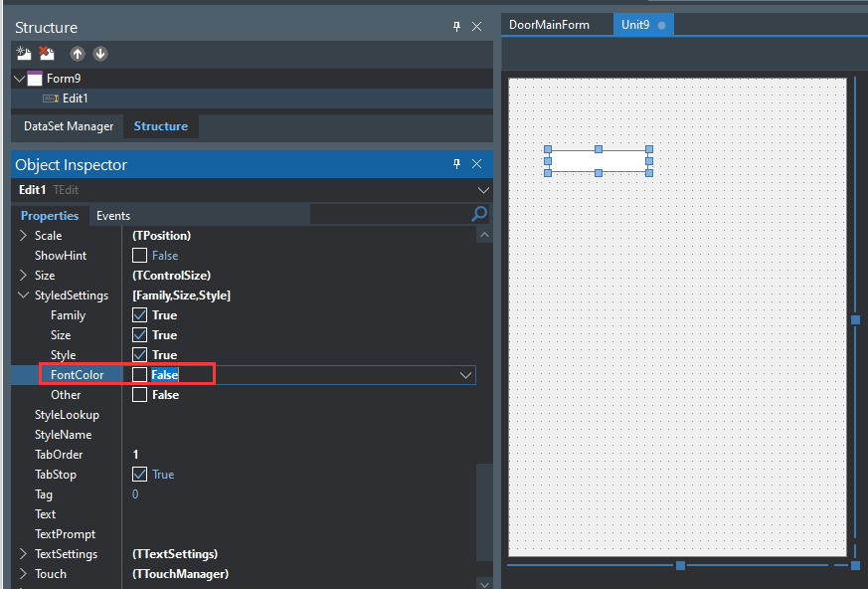Click the form's right-edge resize handle
Screen dimensions: 868x589
(x=856, y=319)
